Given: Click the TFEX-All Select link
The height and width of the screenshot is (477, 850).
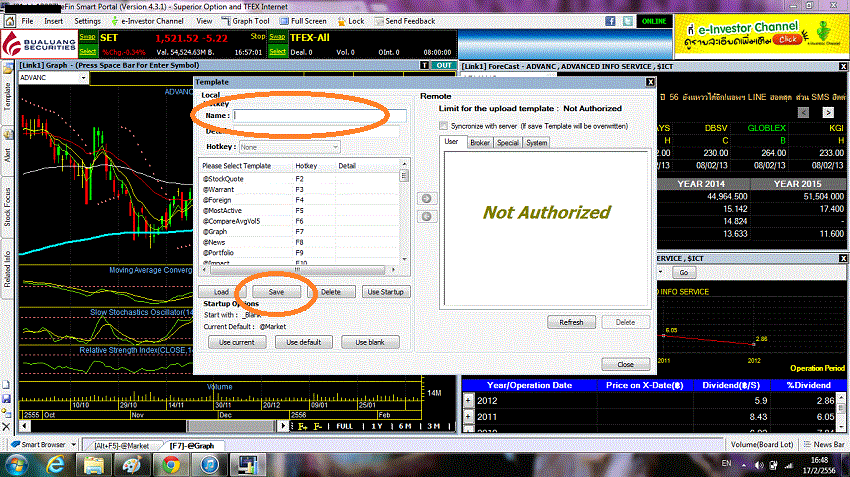Looking at the screenshot, I should coord(277,51).
